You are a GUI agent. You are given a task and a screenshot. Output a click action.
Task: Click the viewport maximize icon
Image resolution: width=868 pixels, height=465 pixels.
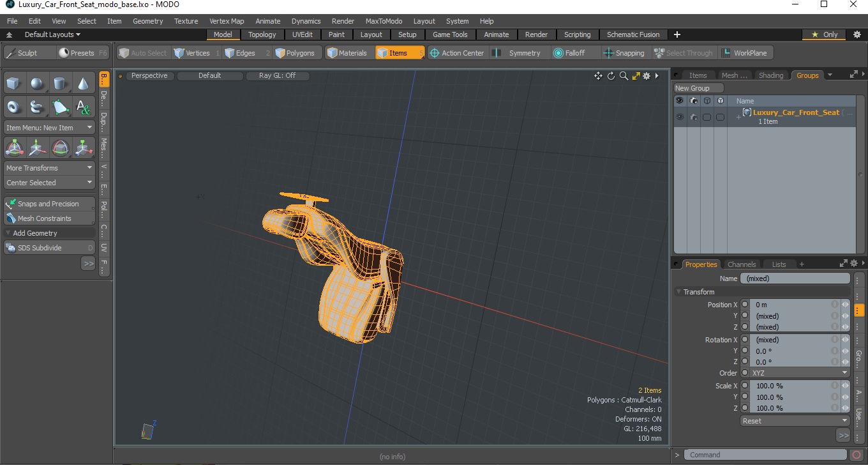636,76
